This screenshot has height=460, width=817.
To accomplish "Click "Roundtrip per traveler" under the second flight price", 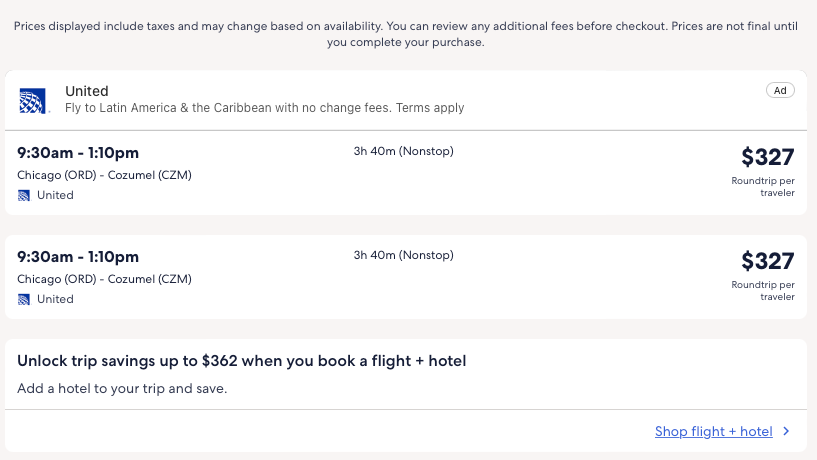I will pos(763,291).
